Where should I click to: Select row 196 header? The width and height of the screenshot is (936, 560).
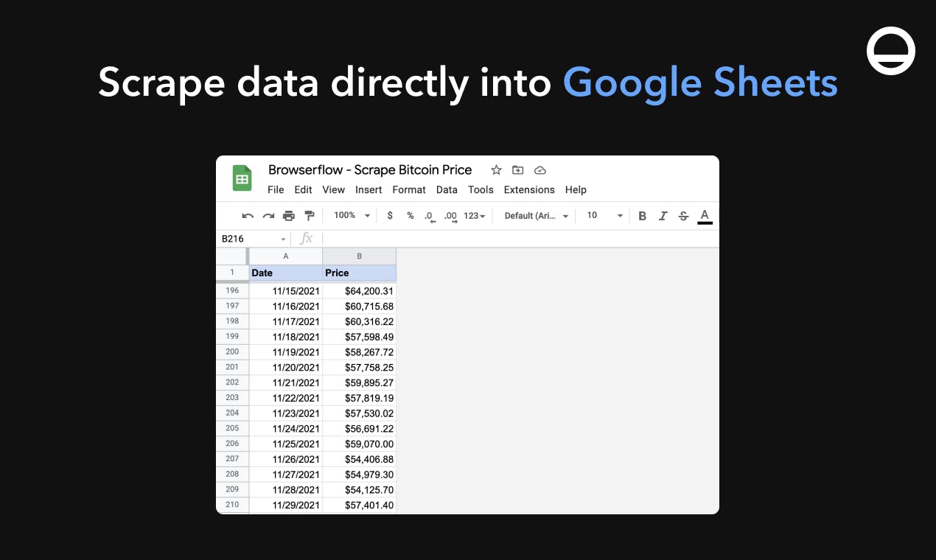pyautogui.click(x=232, y=290)
